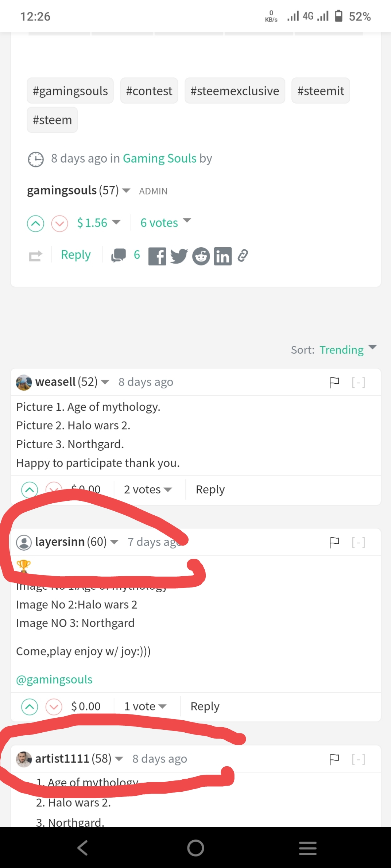Share the post on LinkedIn
The image size is (391, 868).
click(223, 256)
